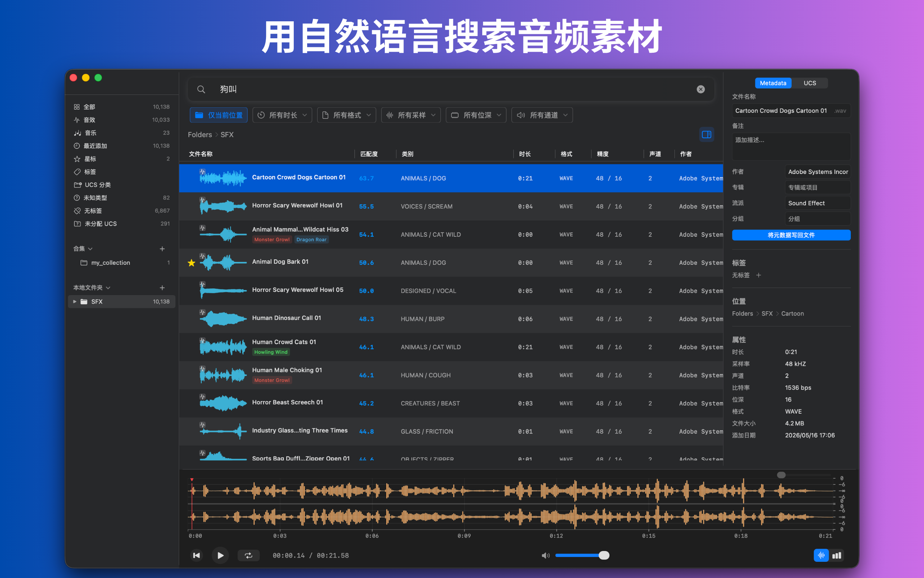The height and width of the screenshot is (578, 924).
Task: Switch to waveform view mode
Action: 821,556
